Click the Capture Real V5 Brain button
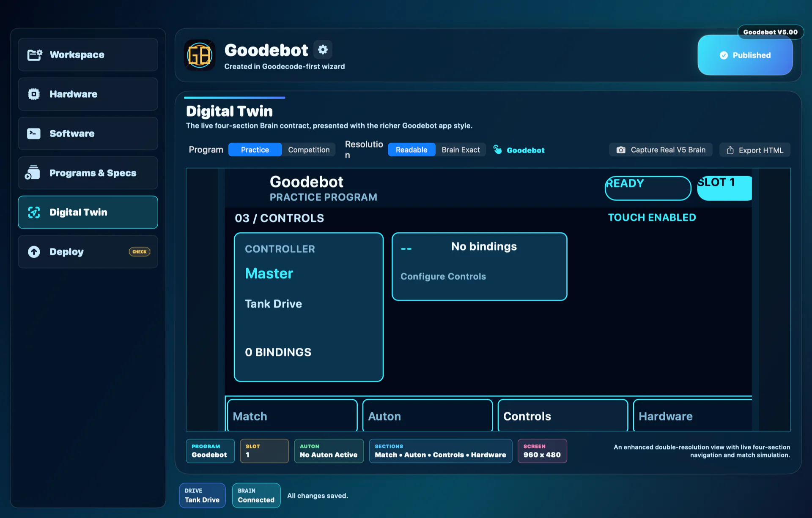Screen dimensions: 812x518 click(x=661, y=150)
